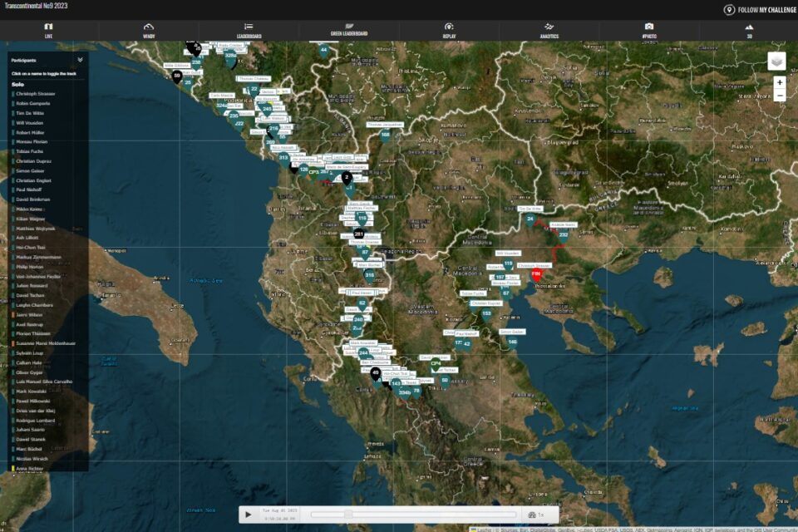
Task: Click rider marker 44 on the map
Action: pos(323,51)
